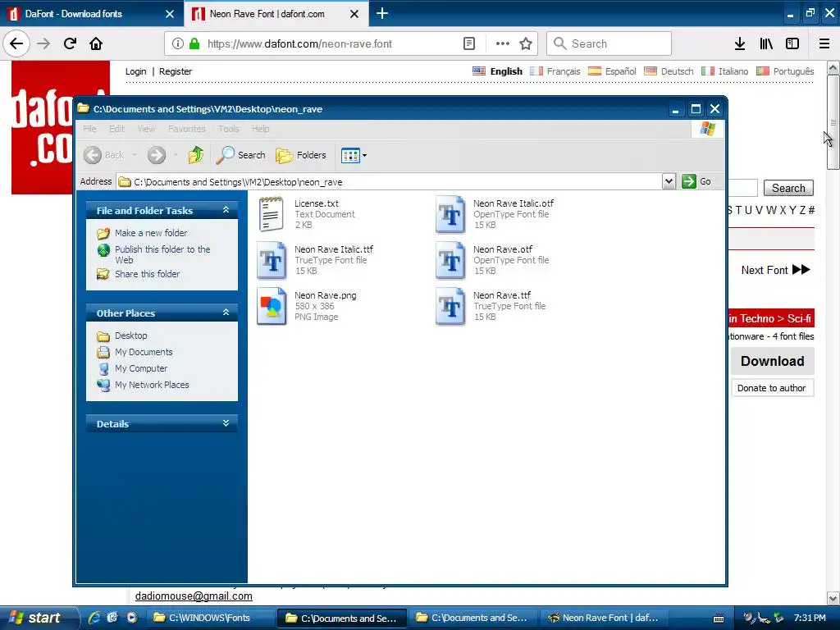Open Desktop from Other Places
Screen dimensions: 840x630
point(130,336)
